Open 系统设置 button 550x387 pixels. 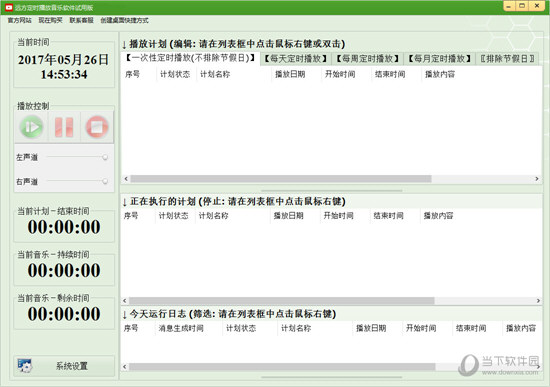point(64,366)
